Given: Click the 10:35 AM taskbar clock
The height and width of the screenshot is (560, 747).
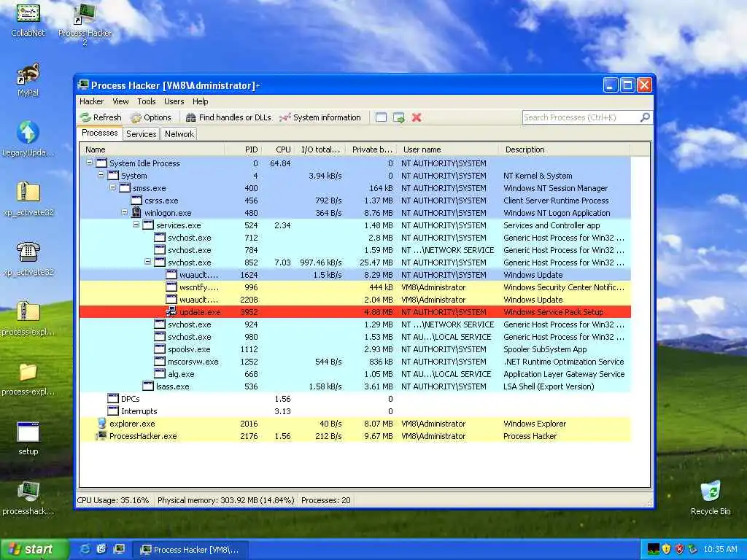Looking at the screenshot, I should click(x=720, y=549).
